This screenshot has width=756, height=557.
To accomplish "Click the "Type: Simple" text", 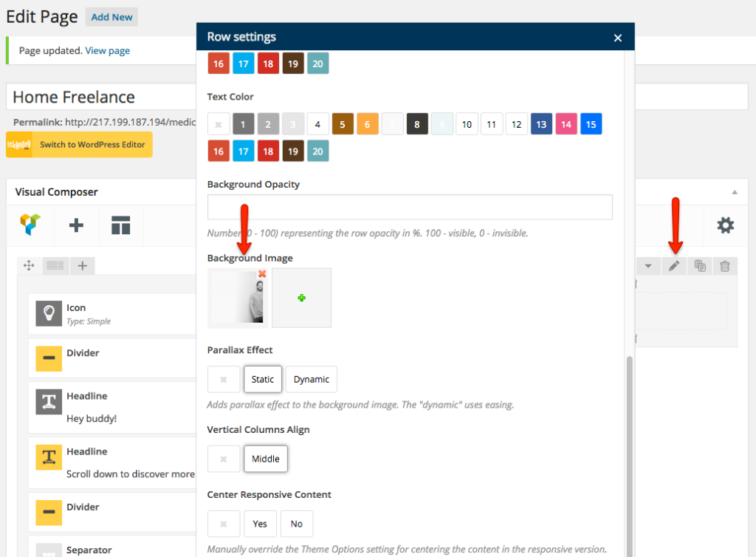I will pyautogui.click(x=89, y=321).
